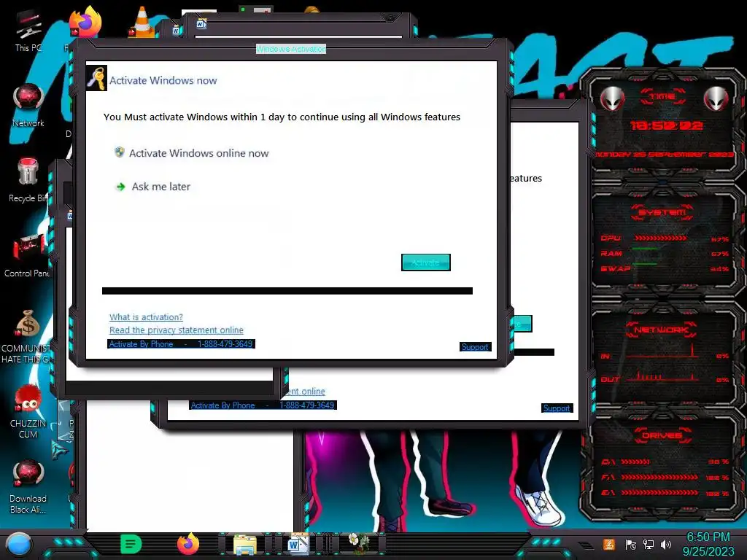Viewport: 747px width, 560px height.
Task: Choose Ask me later option
Action: point(161,187)
